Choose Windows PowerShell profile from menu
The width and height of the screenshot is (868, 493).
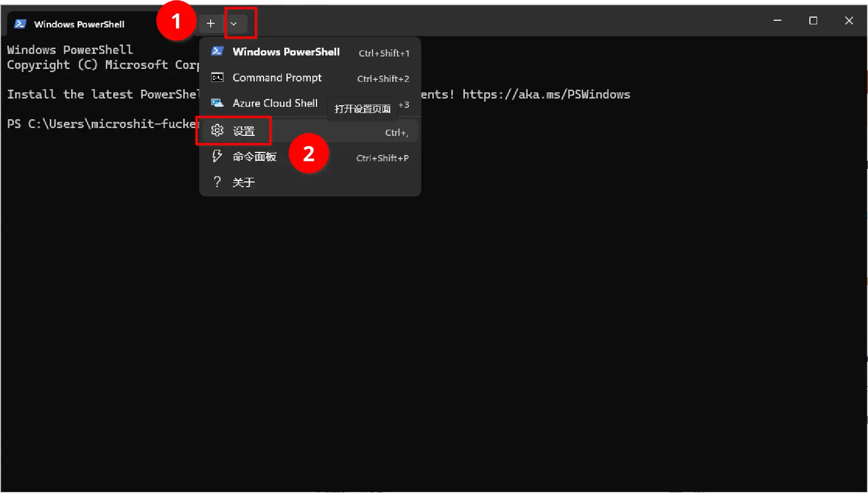310,52
